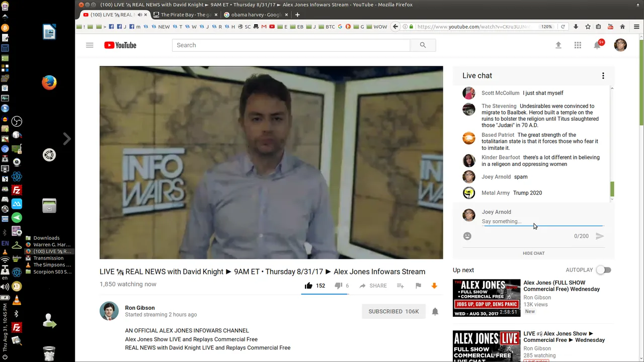Open Alex Jones FULL SHOW Wednesday video title
The height and width of the screenshot is (362, 644).
coord(561,286)
